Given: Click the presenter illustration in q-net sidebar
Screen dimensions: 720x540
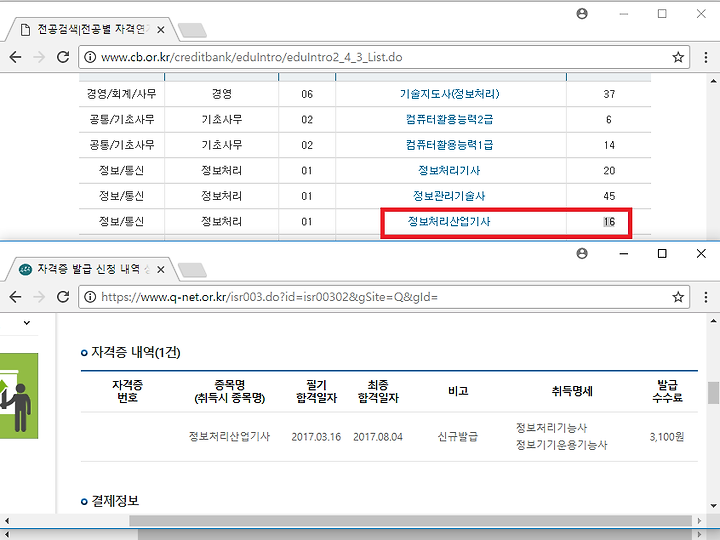Looking at the screenshot, I should tap(19, 396).
